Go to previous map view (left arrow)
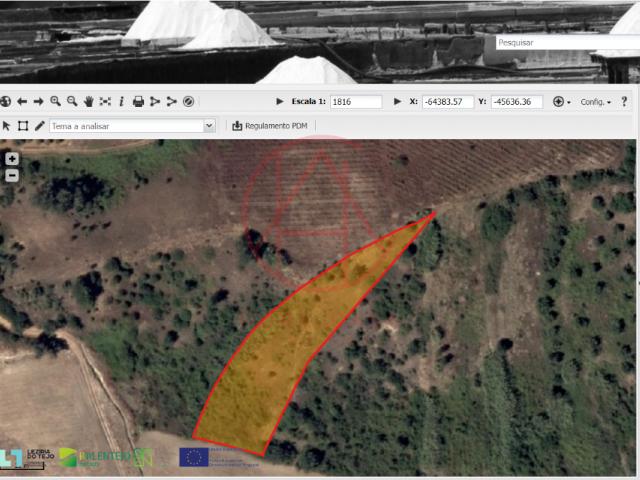Image resolution: width=640 pixels, height=480 pixels. pos(22,101)
